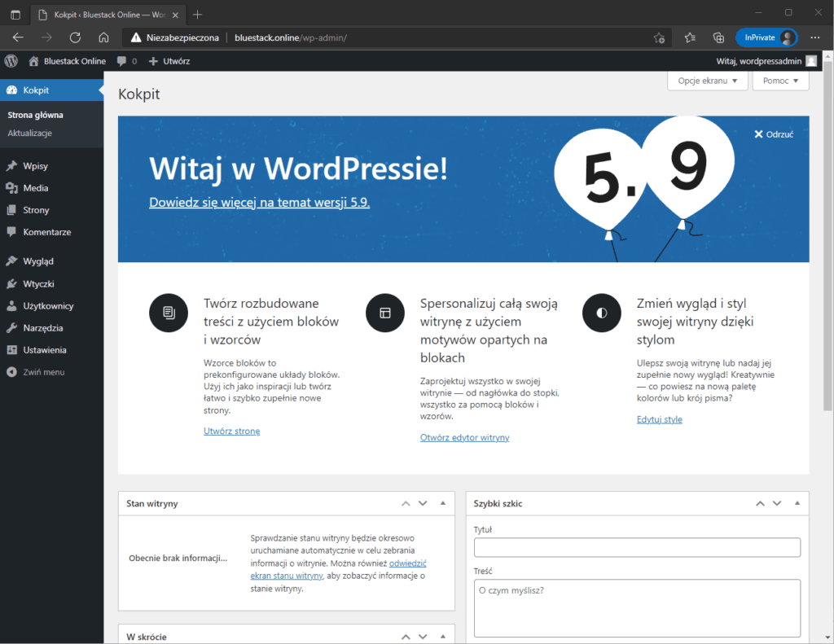Click the styles half-circle icon
Image resolution: width=834 pixels, height=644 pixels.
[602, 313]
